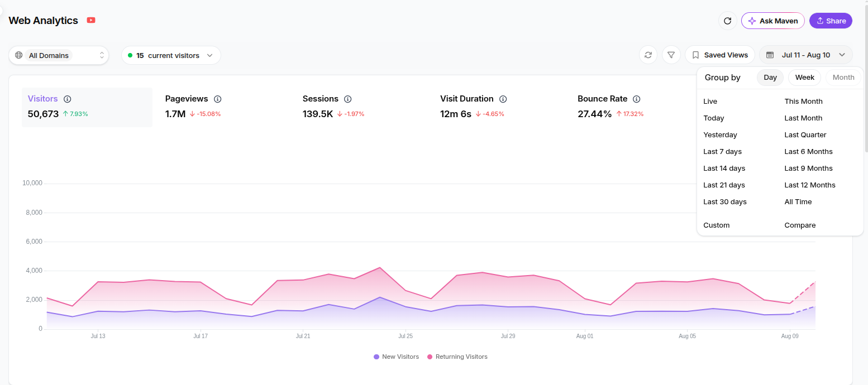Select the Live date range
This screenshot has height=385, width=868.
click(710, 102)
